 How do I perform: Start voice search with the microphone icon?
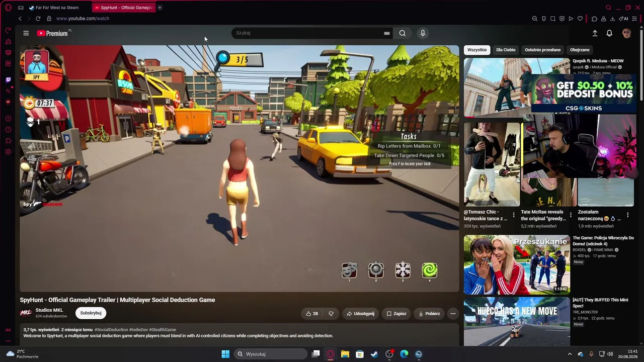(423, 33)
